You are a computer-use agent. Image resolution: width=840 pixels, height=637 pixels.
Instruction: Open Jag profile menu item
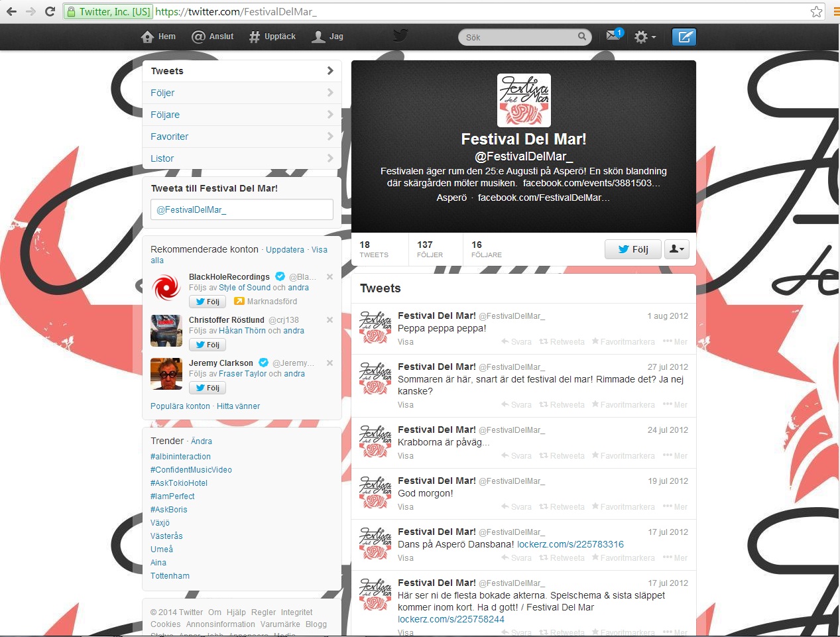coord(328,36)
